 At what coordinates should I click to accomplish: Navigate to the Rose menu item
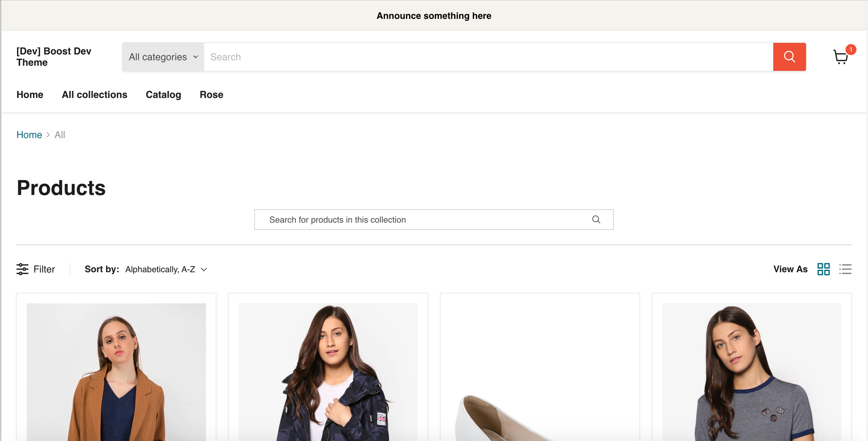(x=211, y=94)
